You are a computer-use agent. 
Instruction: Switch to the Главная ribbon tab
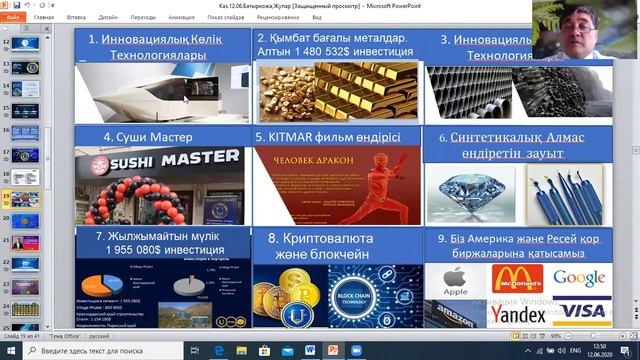point(44,17)
